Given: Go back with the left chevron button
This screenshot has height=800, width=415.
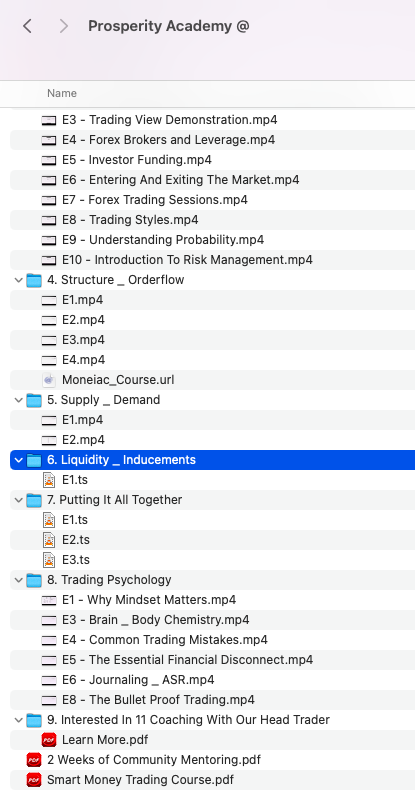Looking at the screenshot, I should click(x=28, y=26).
